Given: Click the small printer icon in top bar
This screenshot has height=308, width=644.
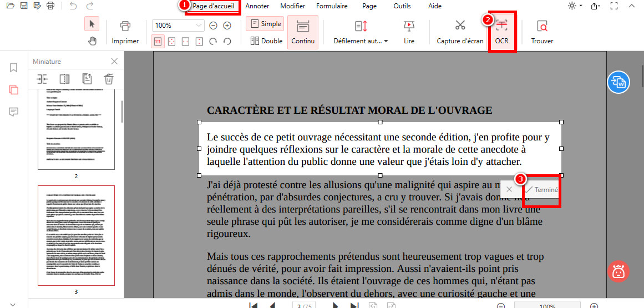Looking at the screenshot, I should pyautogui.click(x=50, y=6).
